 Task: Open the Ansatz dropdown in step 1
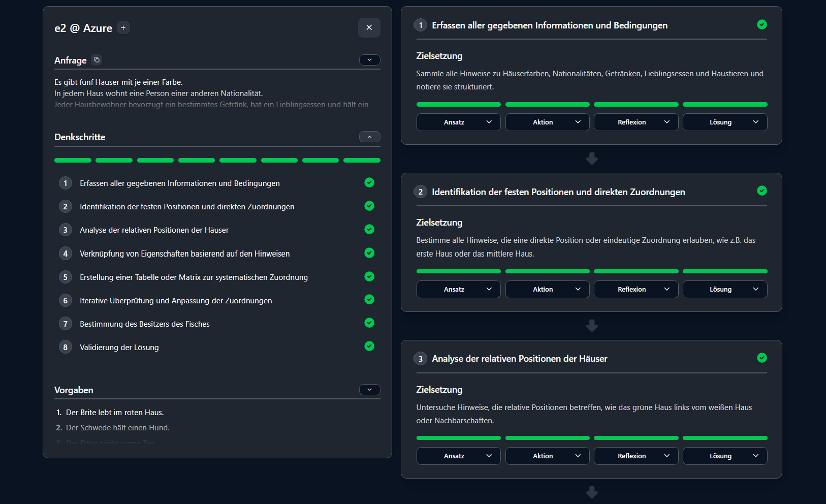click(458, 122)
